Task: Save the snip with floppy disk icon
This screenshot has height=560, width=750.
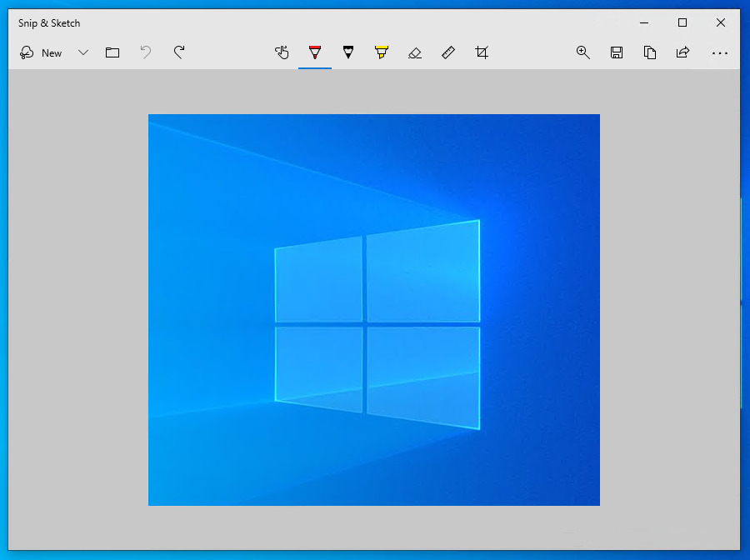Action: click(x=617, y=52)
